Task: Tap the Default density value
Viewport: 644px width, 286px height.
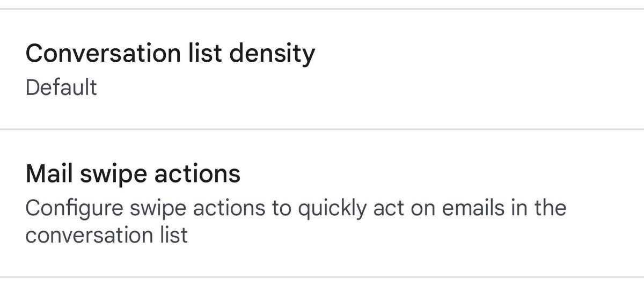Action: [x=61, y=87]
